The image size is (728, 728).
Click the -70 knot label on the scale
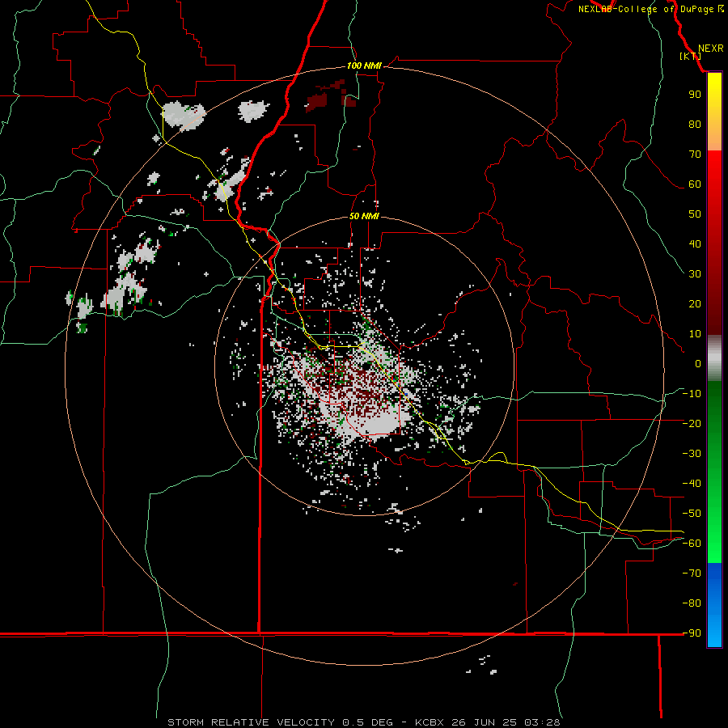coord(692,574)
